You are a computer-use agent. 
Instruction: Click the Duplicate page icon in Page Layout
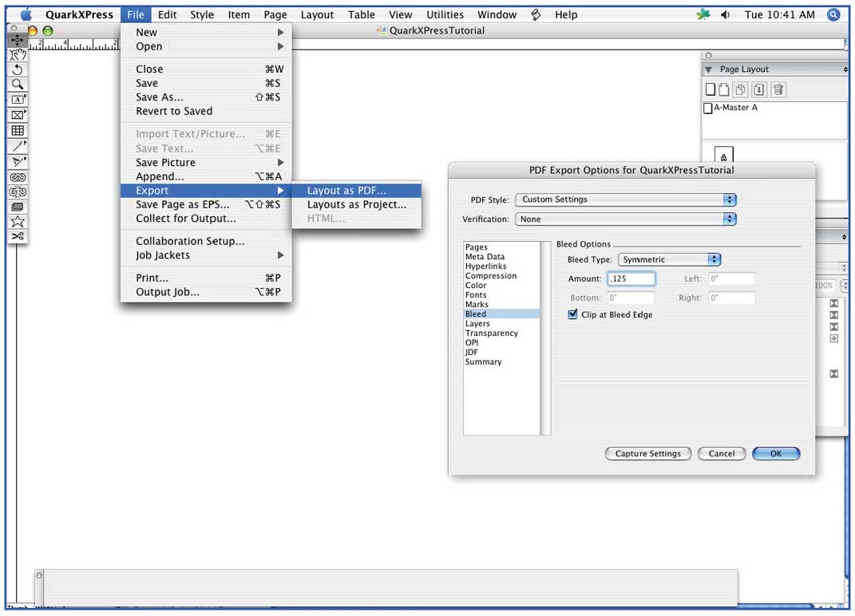tap(740, 89)
